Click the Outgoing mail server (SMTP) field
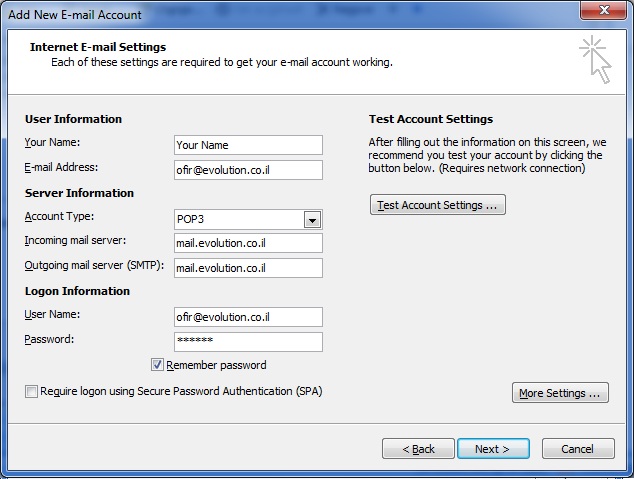The image size is (635, 479). pos(248,268)
